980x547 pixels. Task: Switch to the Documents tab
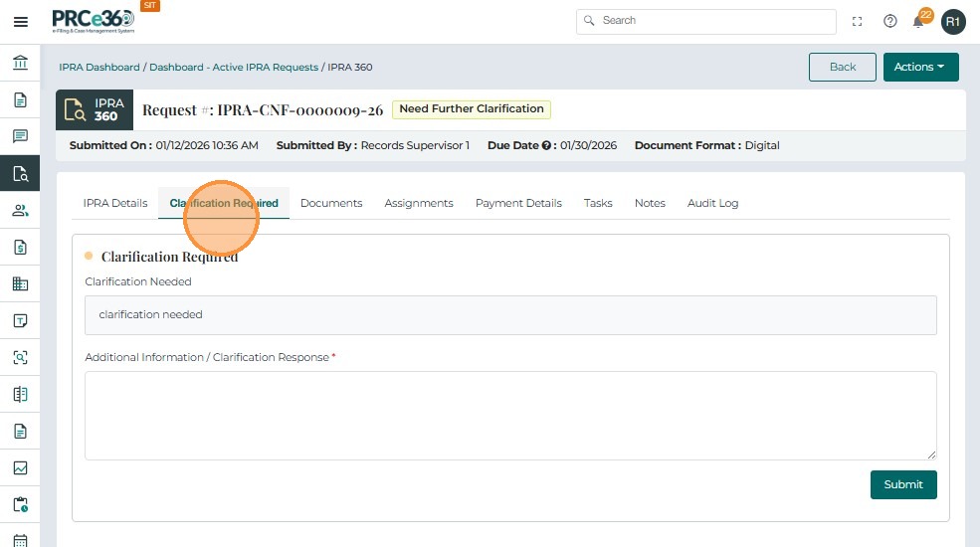click(x=331, y=203)
